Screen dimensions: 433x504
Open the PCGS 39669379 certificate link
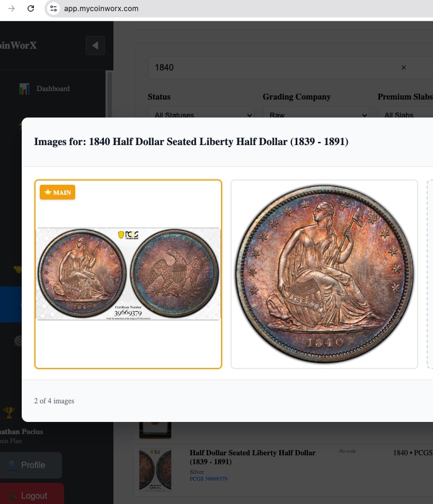(x=208, y=479)
